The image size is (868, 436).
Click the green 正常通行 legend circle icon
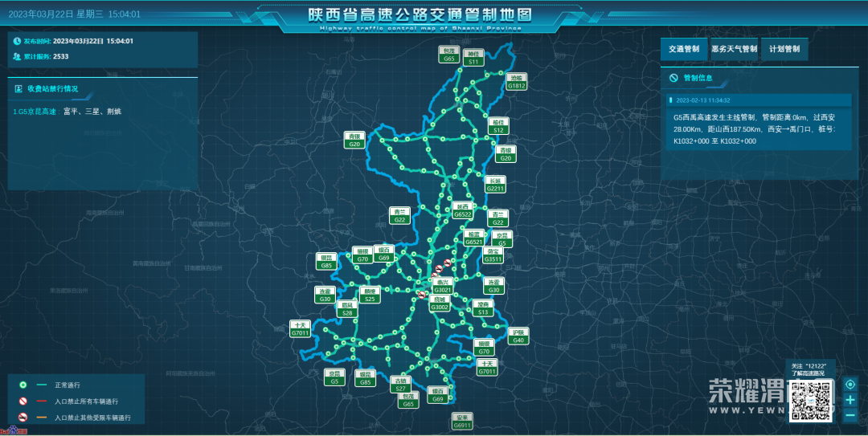tap(23, 385)
